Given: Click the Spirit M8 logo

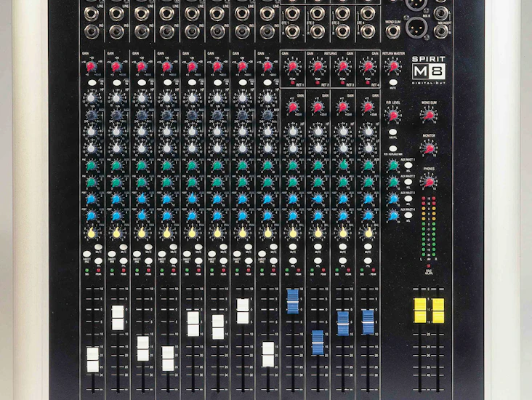Looking at the screenshot, I should point(429,70).
